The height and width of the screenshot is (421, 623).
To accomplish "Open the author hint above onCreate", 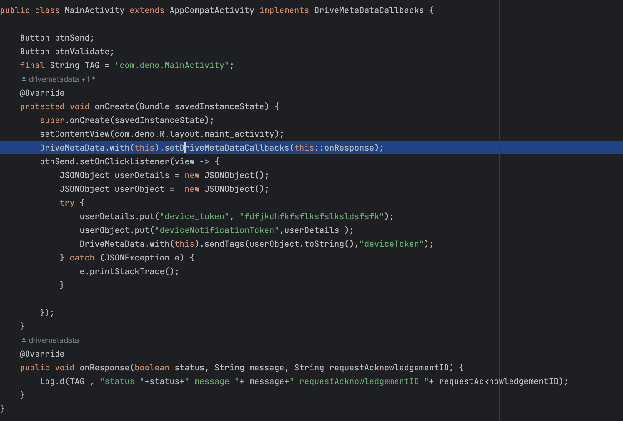I will 58,79.
